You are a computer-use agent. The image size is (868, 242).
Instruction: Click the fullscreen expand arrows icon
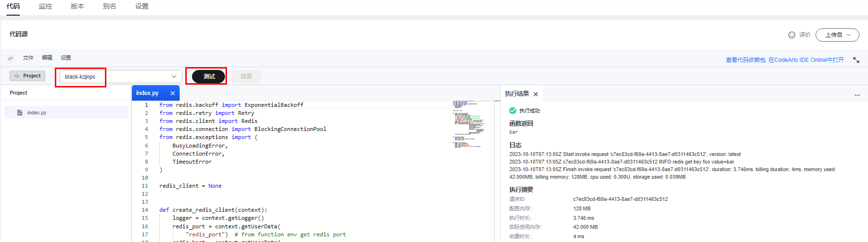coord(856,60)
